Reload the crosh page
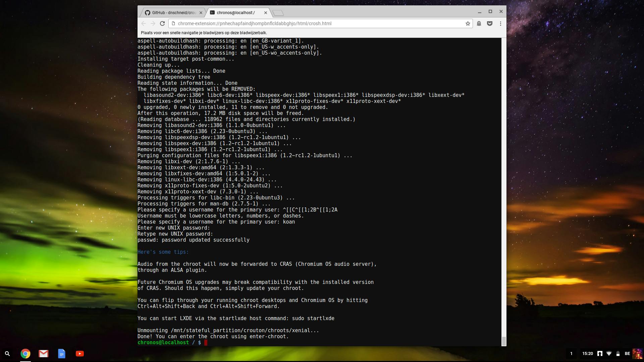Viewport: 644px width, 362px height. tap(162, 23)
